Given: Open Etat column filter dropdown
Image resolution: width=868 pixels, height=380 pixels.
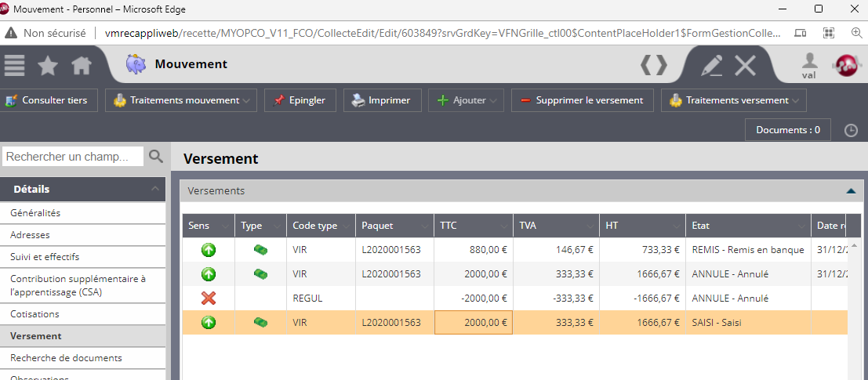Looking at the screenshot, I should click(x=802, y=226).
